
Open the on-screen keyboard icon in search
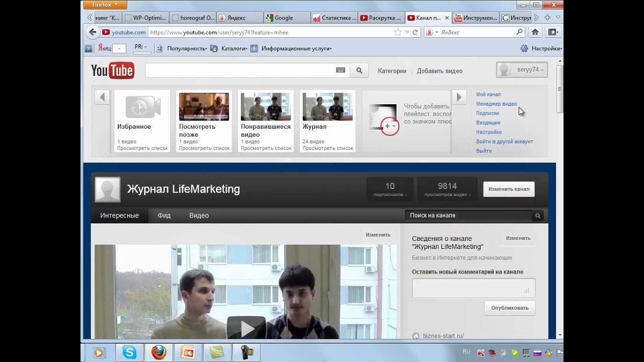pyautogui.click(x=341, y=70)
